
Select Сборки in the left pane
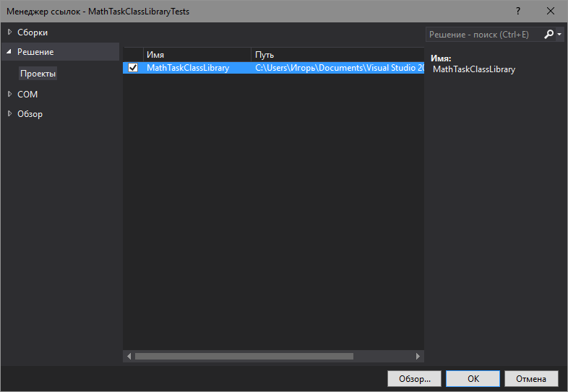pyautogui.click(x=33, y=32)
